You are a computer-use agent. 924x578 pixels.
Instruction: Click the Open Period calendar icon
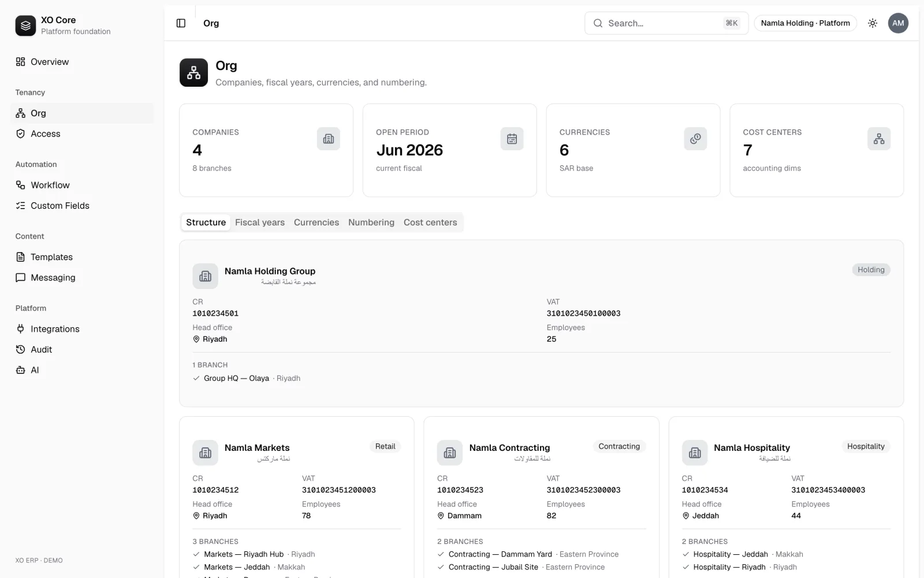(x=512, y=139)
